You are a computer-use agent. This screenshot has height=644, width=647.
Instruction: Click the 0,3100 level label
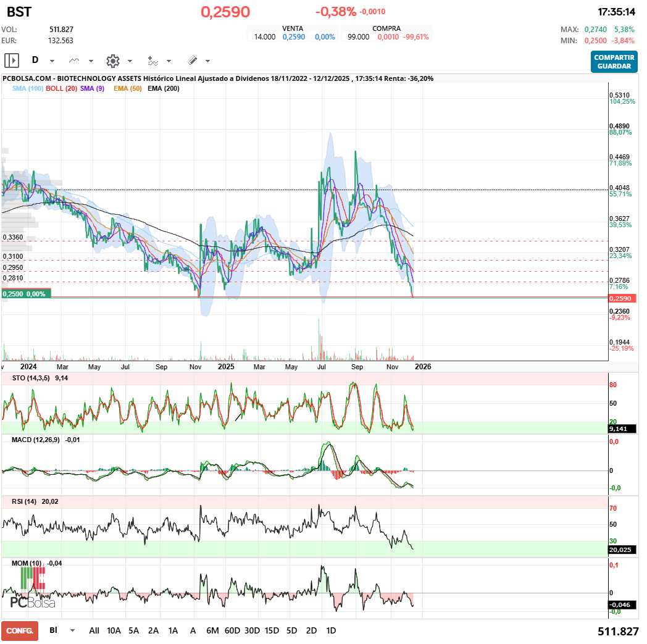13,256
